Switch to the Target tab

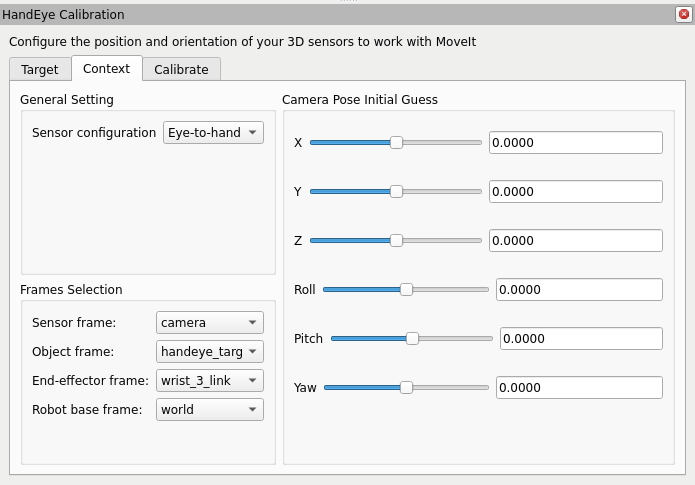[x=40, y=69]
